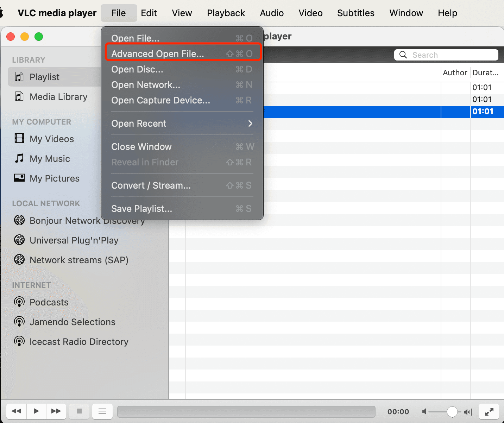
Task: Select Network streams (SAP) label
Action: pyautogui.click(x=79, y=260)
